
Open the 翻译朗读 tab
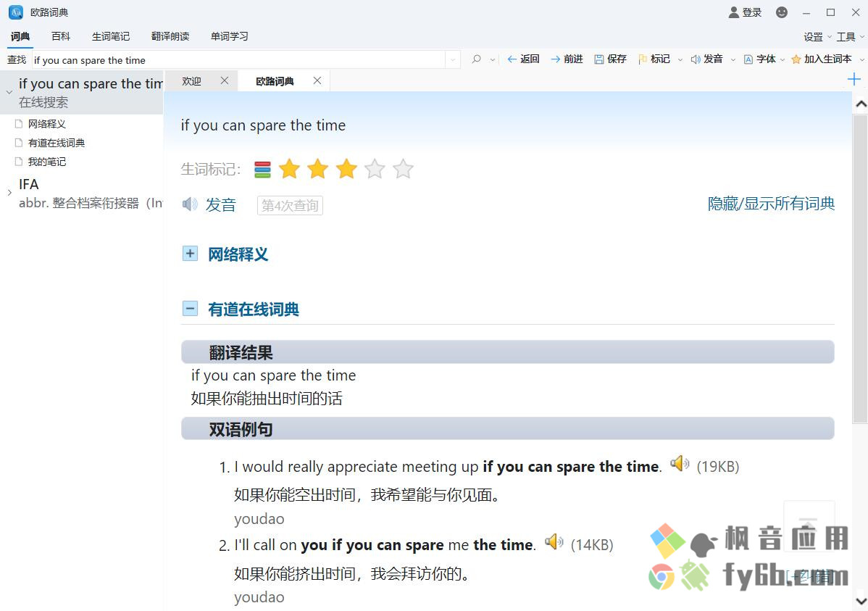[170, 36]
